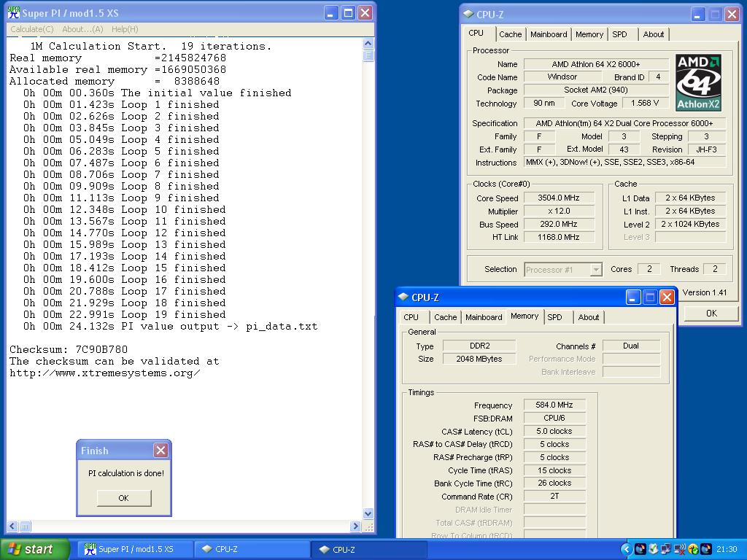The height and width of the screenshot is (560, 747).
Task: Click Super PI horizontal scrollbar left arrow
Action: point(13,526)
